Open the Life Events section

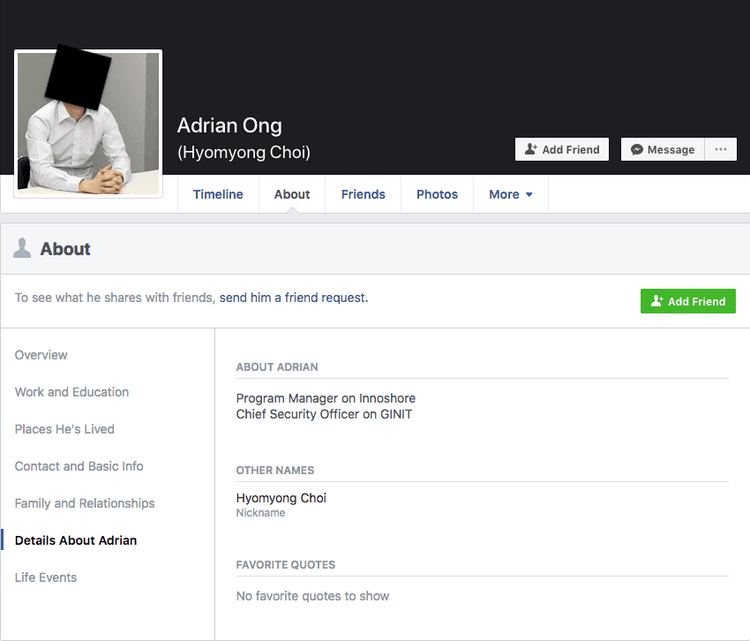click(x=46, y=577)
